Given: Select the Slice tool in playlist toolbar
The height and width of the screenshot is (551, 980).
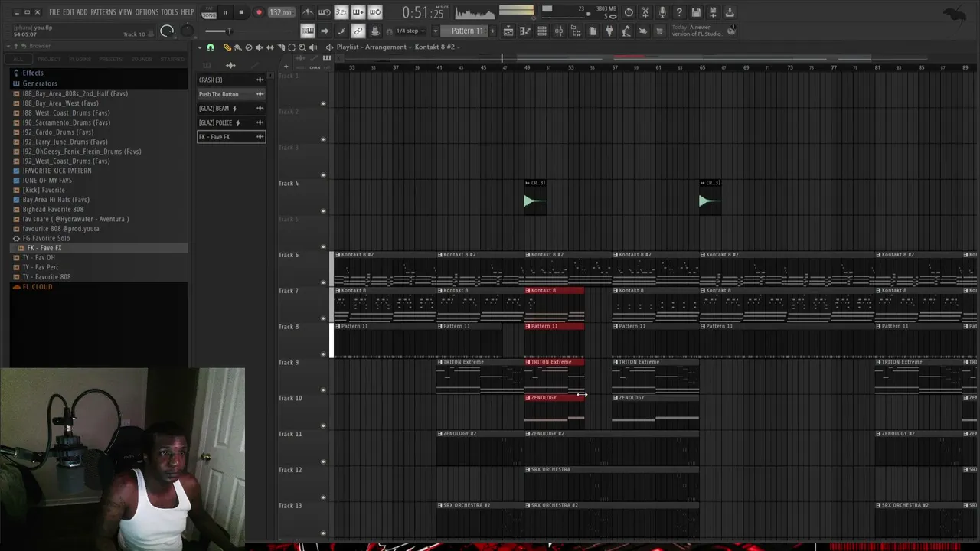Looking at the screenshot, I should pyautogui.click(x=281, y=47).
